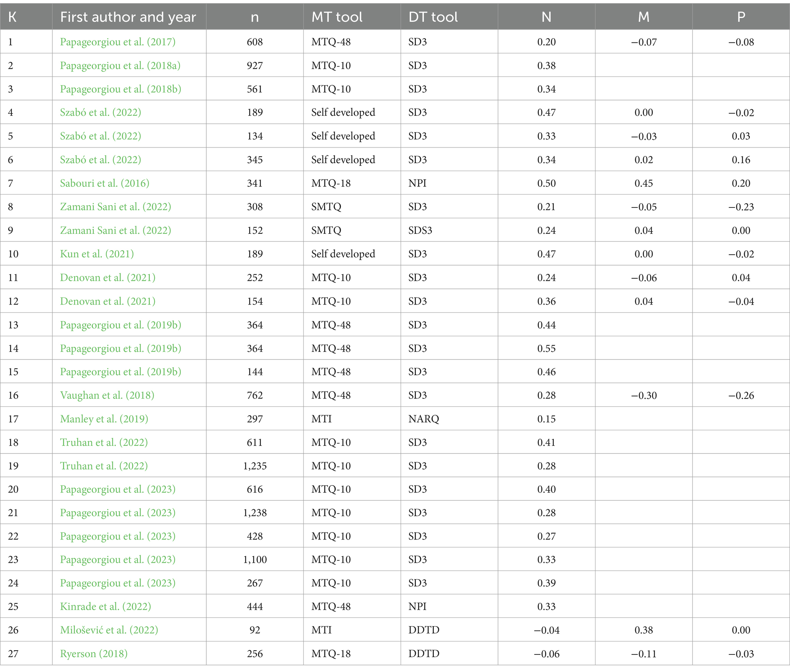Image resolution: width=790 pixels, height=672 pixels.
Task: Select the M value '−0.30'
Action: (x=644, y=395)
